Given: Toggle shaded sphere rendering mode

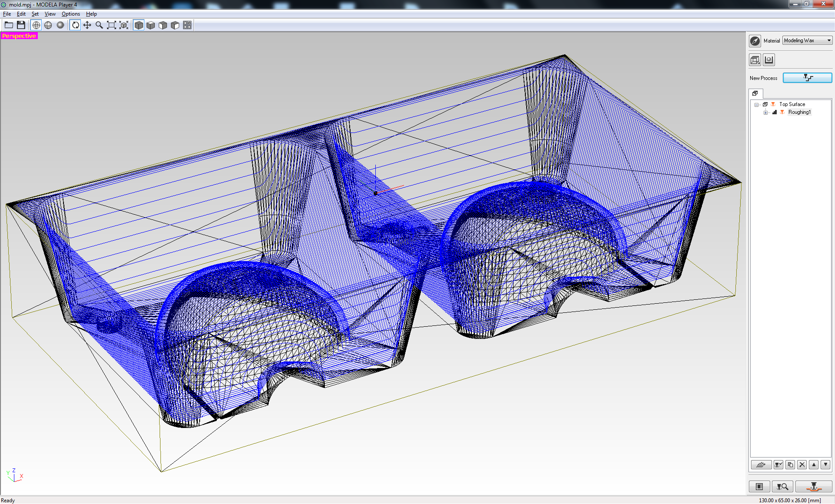Looking at the screenshot, I should tap(60, 25).
